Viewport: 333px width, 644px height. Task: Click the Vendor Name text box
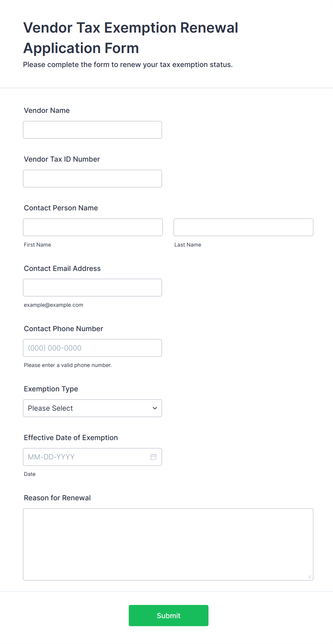pos(92,130)
